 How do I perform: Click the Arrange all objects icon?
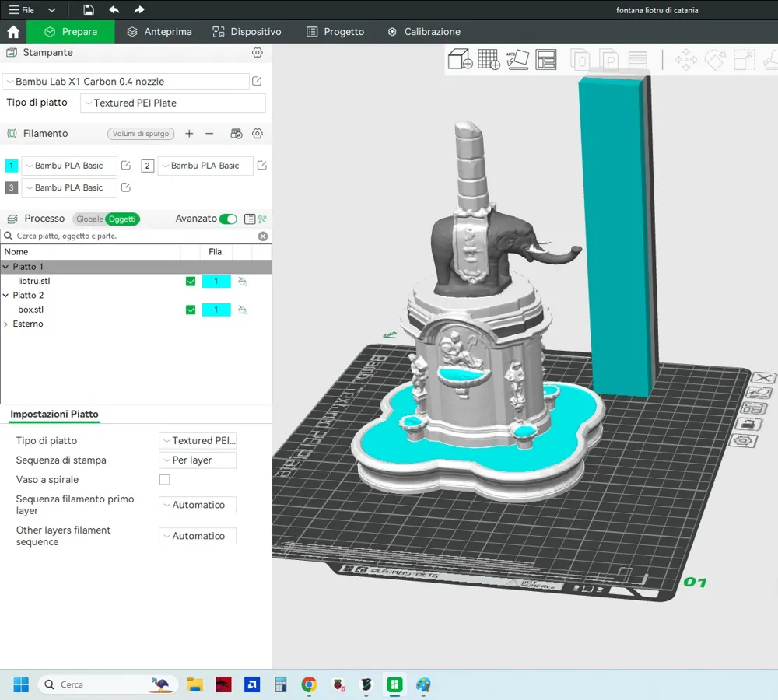click(x=546, y=59)
